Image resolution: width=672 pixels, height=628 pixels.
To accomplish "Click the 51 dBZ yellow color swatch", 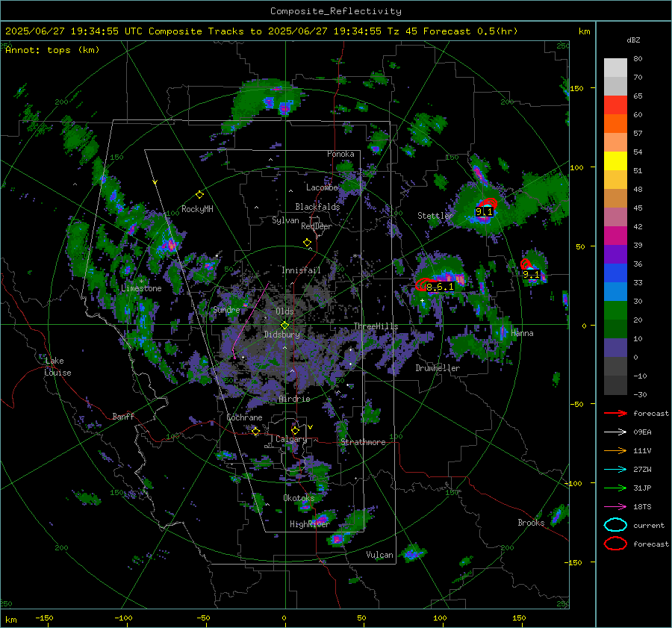I will point(615,161).
